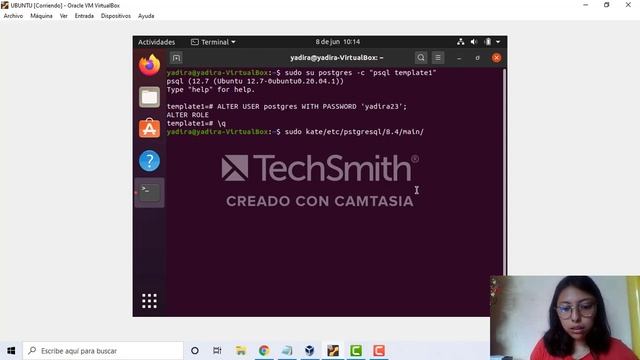Open Cortana circle icon in taskbar

coord(195,351)
